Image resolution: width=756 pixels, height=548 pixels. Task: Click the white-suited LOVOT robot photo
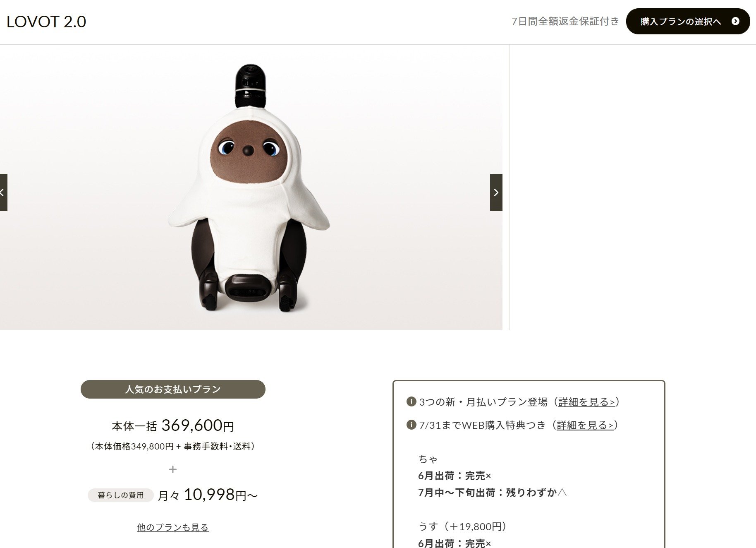(249, 187)
